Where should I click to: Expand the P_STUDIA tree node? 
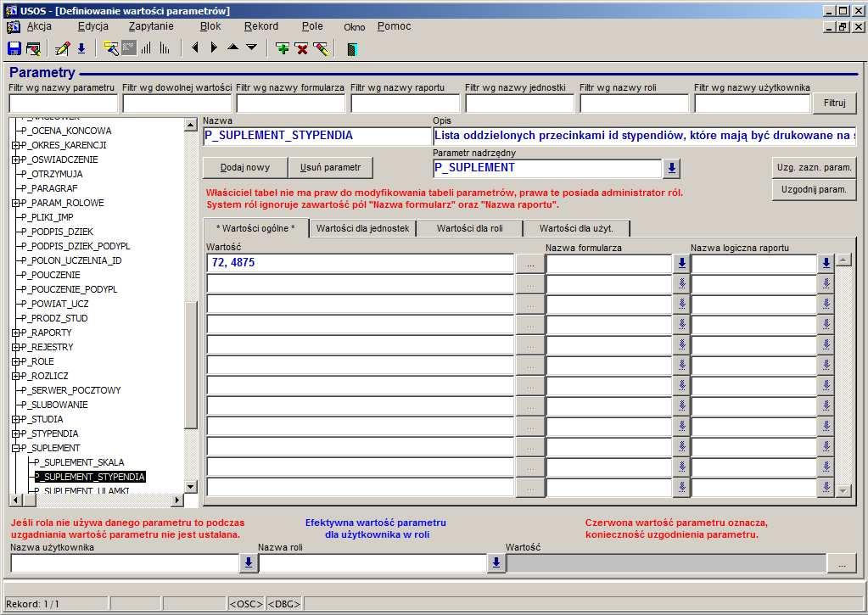coord(15,419)
